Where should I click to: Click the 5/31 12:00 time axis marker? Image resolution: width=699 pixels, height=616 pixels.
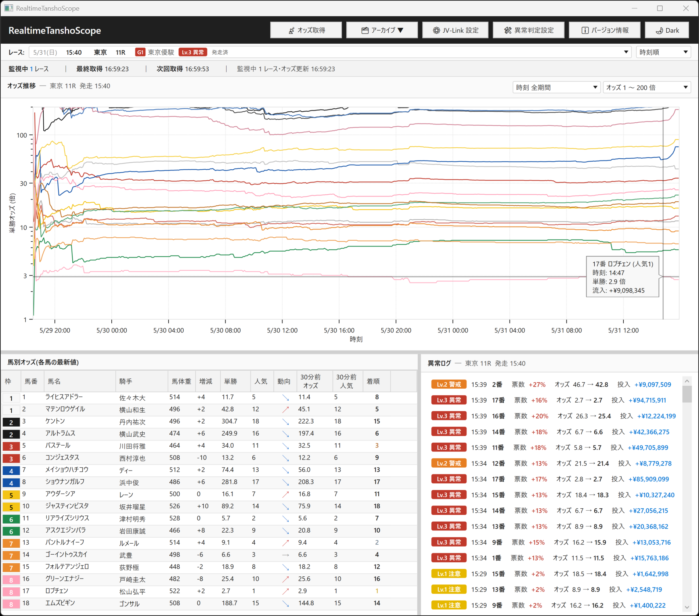(x=623, y=330)
